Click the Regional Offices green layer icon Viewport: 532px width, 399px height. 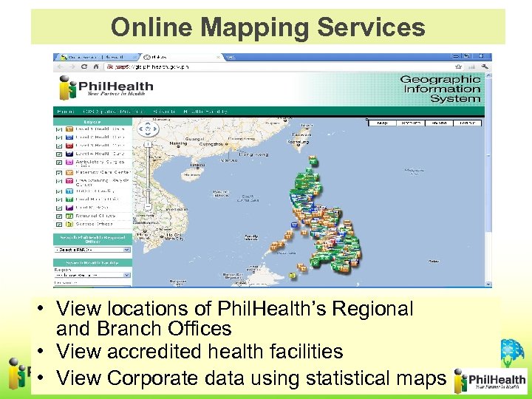tap(69, 216)
